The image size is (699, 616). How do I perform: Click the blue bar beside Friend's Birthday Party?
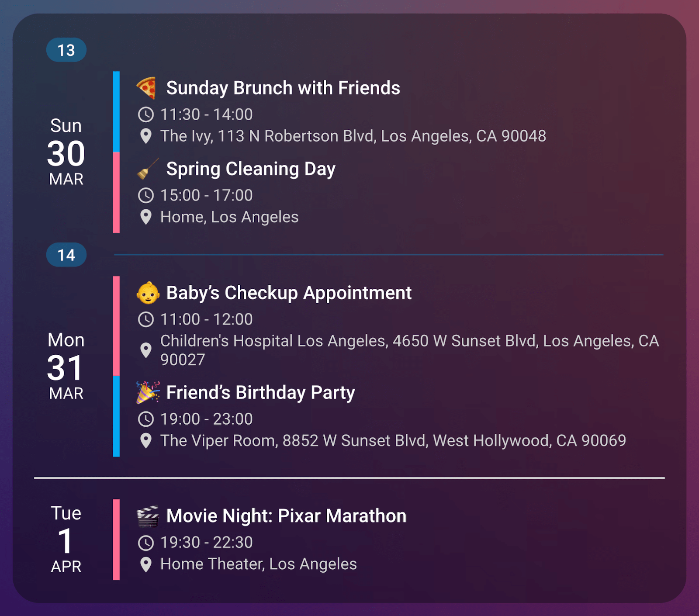[116, 416]
